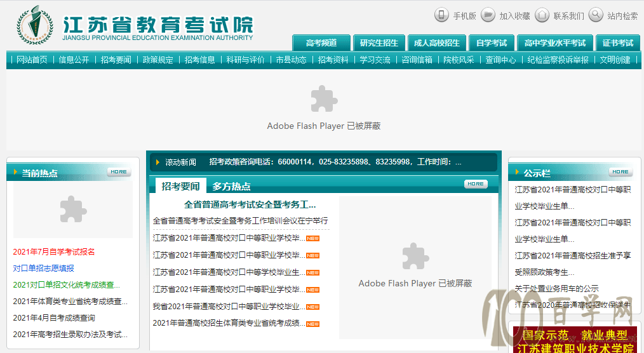Click headline 全省普通高考考试安全暨考务工...
Viewport: 644px width, 353px height.
coord(250,204)
